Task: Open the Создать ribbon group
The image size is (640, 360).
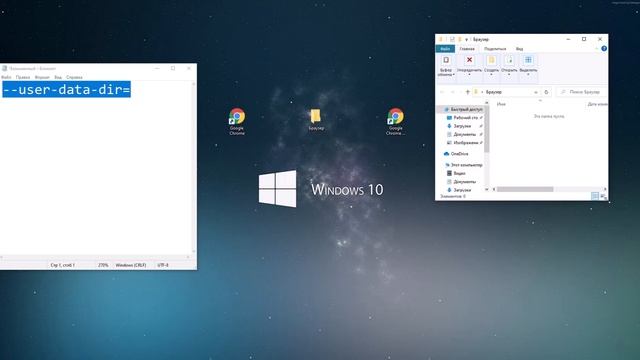Action: pos(491,66)
